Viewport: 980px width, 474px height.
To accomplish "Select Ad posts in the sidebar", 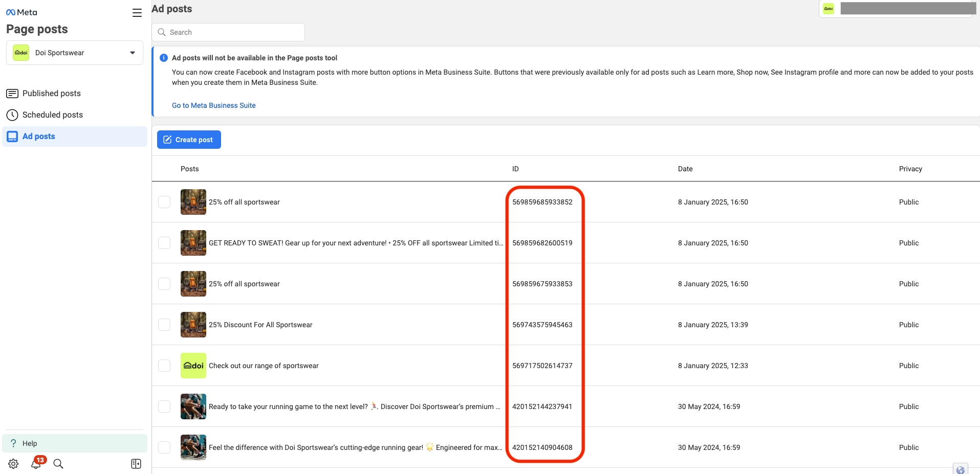I will click(38, 137).
